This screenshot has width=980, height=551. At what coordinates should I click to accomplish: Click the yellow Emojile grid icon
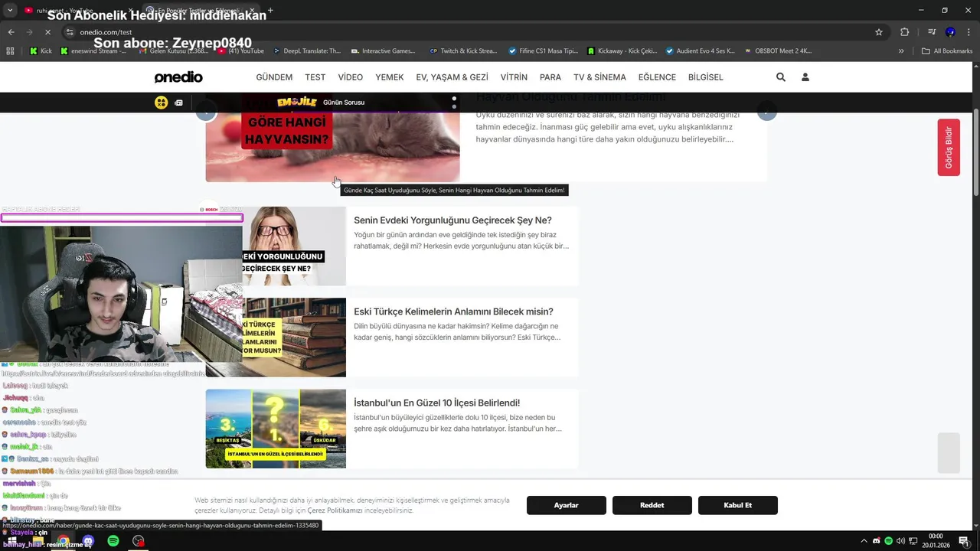[161, 103]
